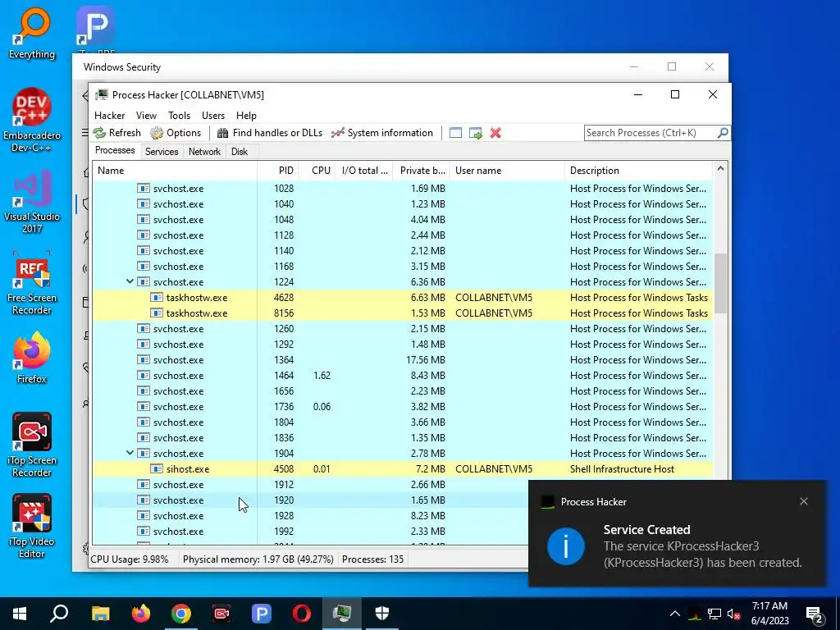The width and height of the screenshot is (840, 630).
Task: Open the Windows Start menu
Action: (x=20, y=614)
